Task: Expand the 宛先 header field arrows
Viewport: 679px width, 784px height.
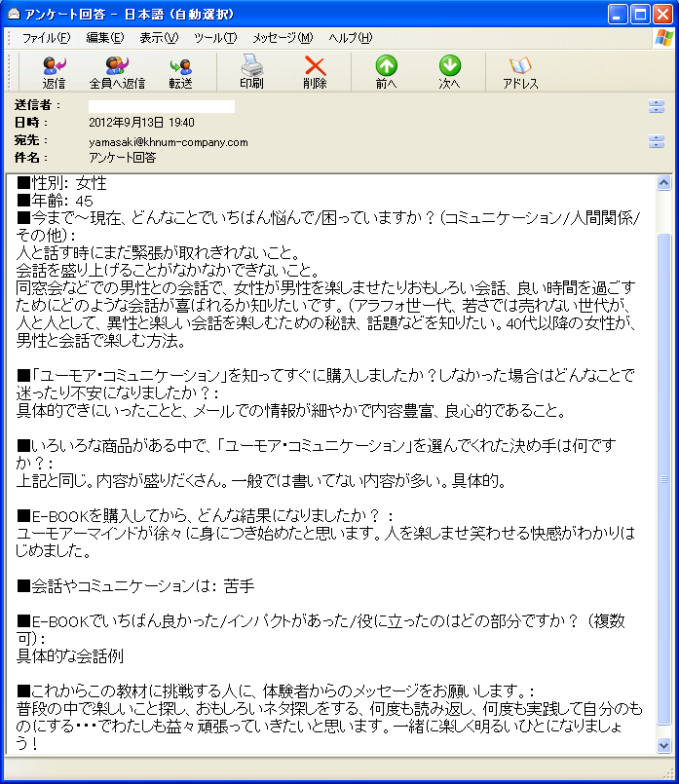Action: 656,141
